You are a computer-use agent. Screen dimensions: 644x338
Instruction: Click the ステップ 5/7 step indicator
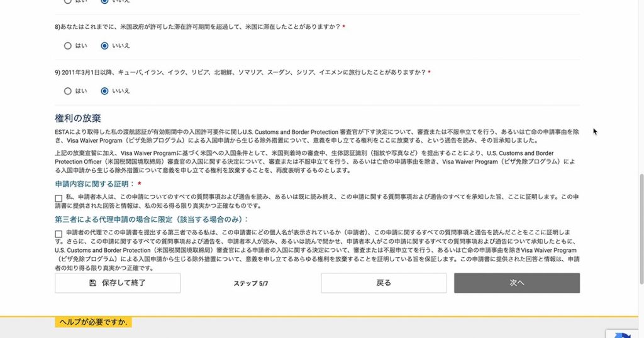click(x=250, y=284)
